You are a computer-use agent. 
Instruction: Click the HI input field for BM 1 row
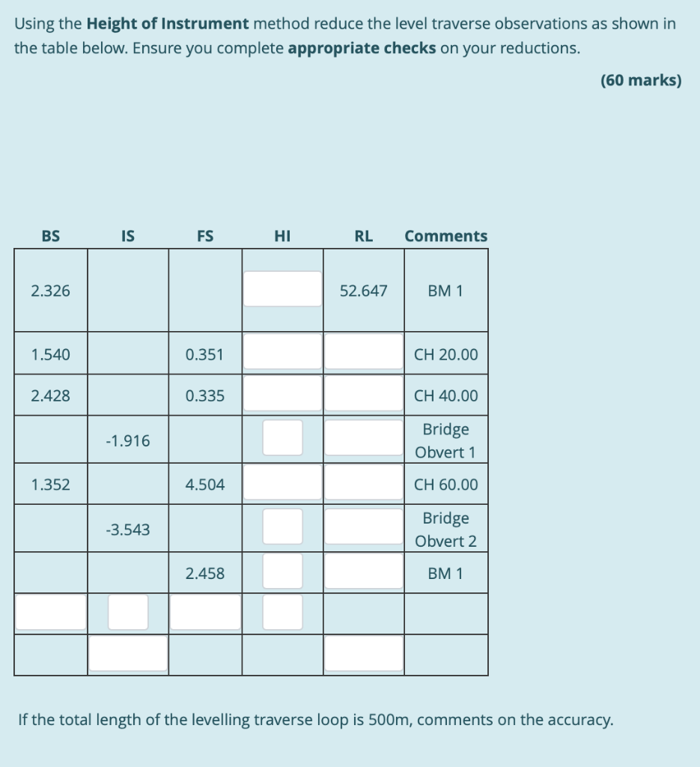click(281, 287)
